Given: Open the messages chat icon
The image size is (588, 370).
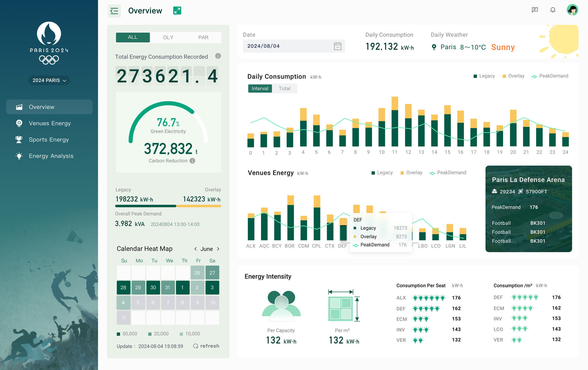Looking at the screenshot, I should 535,10.
